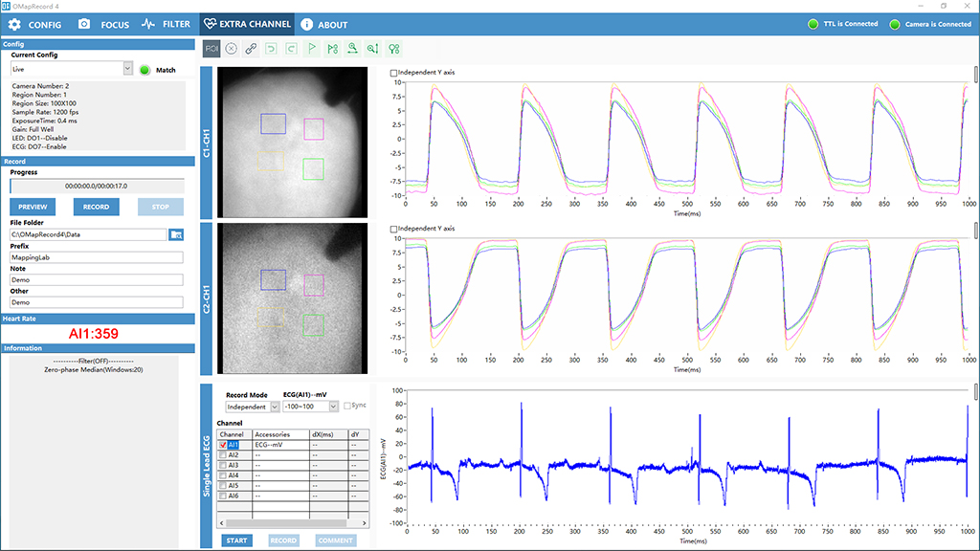Click the chain link icon
The image size is (980, 551).
pyautogui.click(x=251, y=49)
